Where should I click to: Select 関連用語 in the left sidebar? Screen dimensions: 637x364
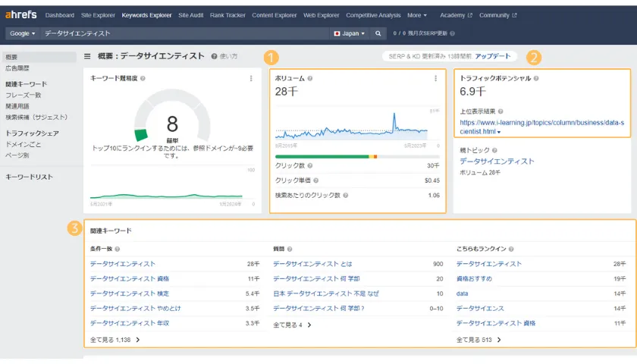pos(18,106)
